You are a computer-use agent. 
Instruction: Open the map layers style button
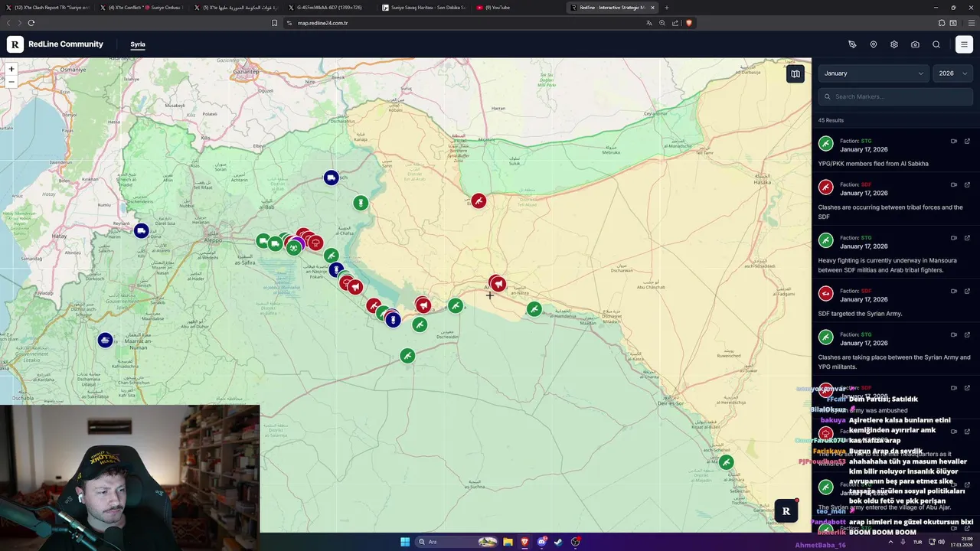pos(795,74)
